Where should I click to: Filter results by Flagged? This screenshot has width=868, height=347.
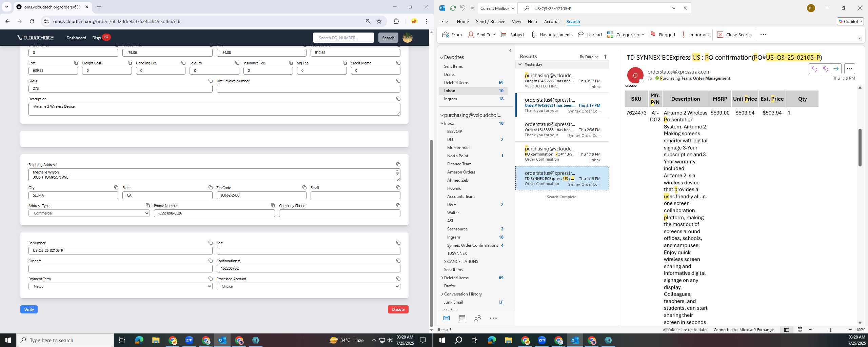coord(663,35)
